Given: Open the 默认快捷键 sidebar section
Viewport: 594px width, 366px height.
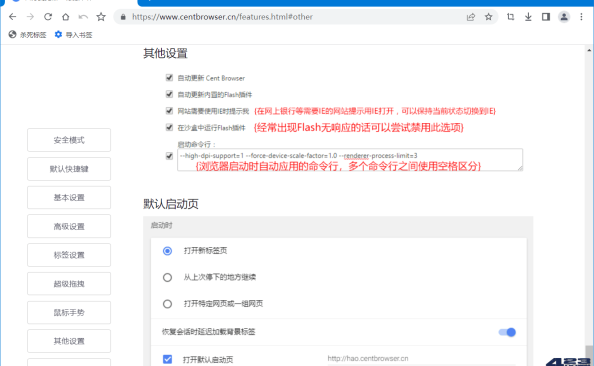Looking at the screenshot, I should click(x=69, y=169).
